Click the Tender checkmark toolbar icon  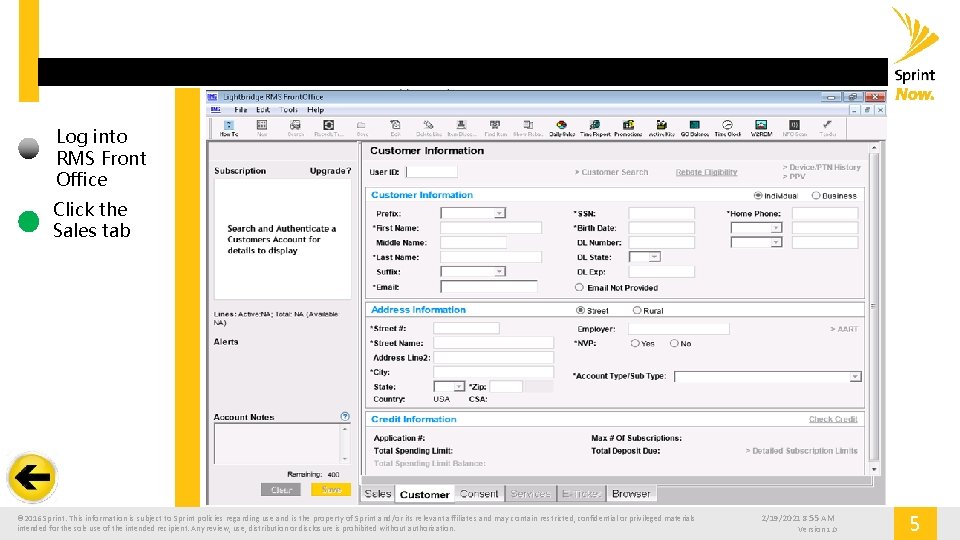827,128
